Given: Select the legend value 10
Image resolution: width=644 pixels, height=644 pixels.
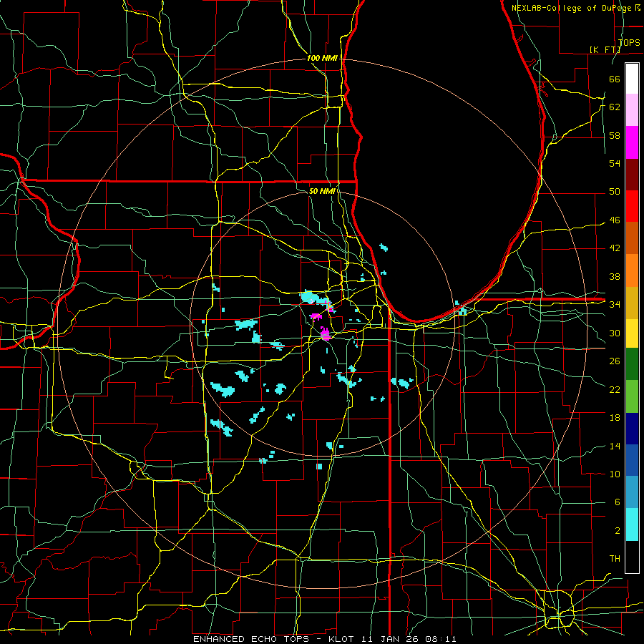Looking at the screenshot, I should [x=615, y=474].
